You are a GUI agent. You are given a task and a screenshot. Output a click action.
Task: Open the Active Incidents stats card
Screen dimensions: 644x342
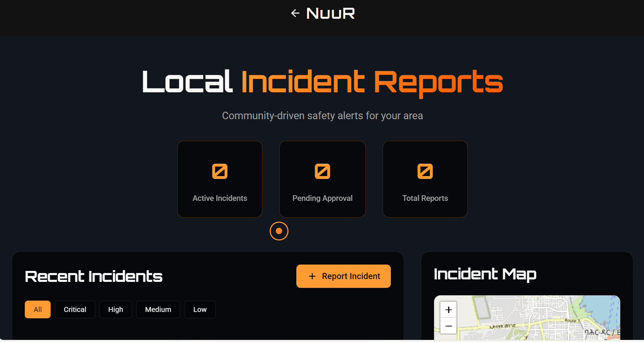220,179
